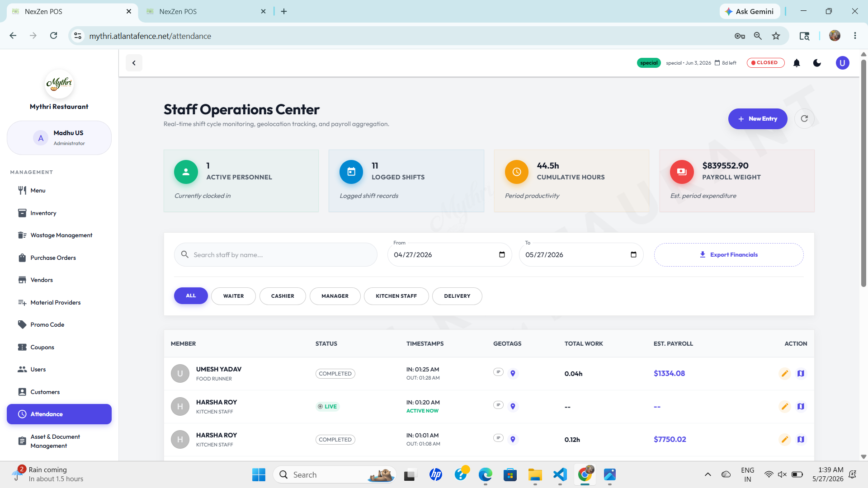Screen dimensions: 868x488
Task: Click the Search staff by name field
Action: coord(276,255)
